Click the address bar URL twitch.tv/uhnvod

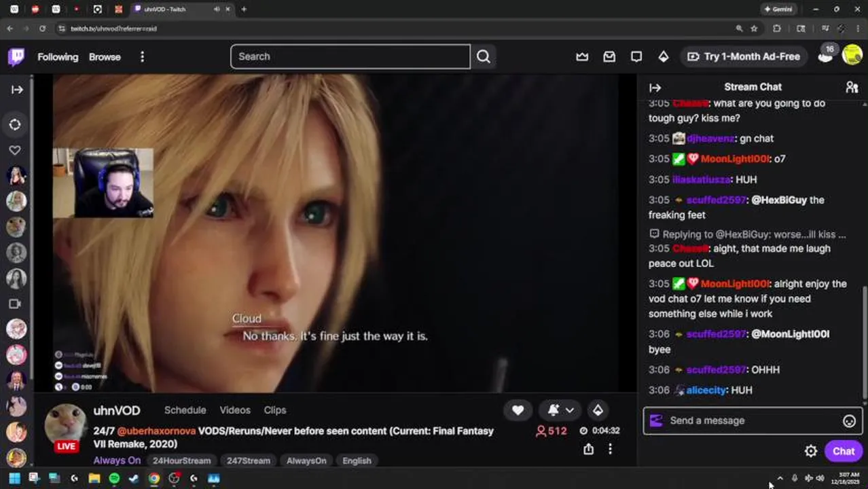pos(113,29)
